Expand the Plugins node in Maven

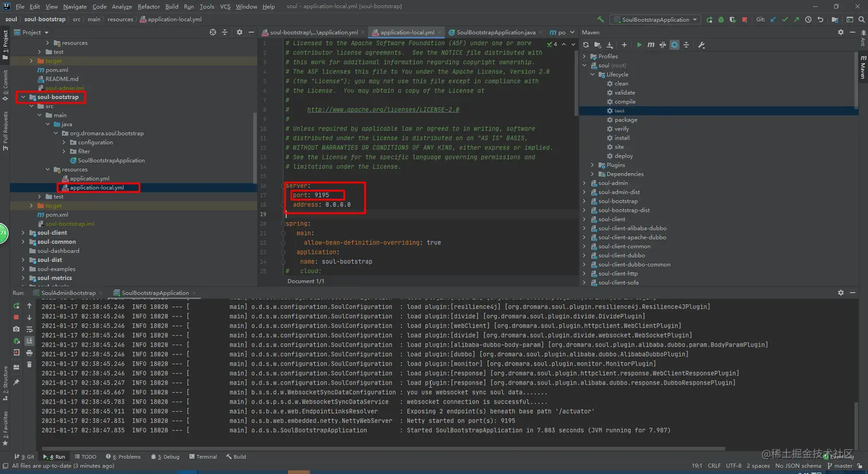(x=593, y=165)
